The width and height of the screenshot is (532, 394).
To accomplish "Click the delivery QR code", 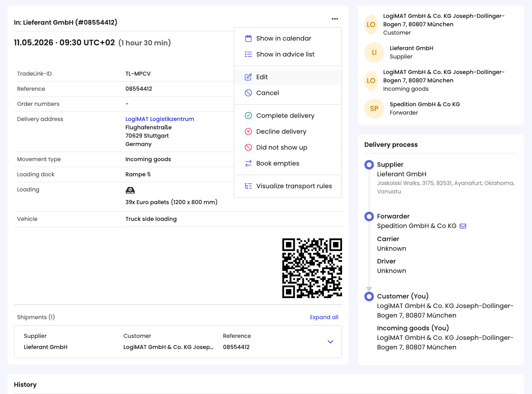I will (x=312, y=268).
